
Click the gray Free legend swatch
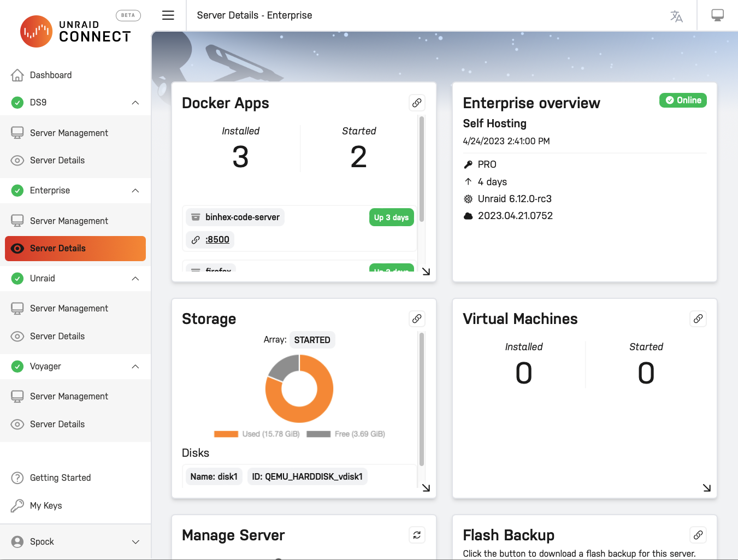tap(318, 434)
